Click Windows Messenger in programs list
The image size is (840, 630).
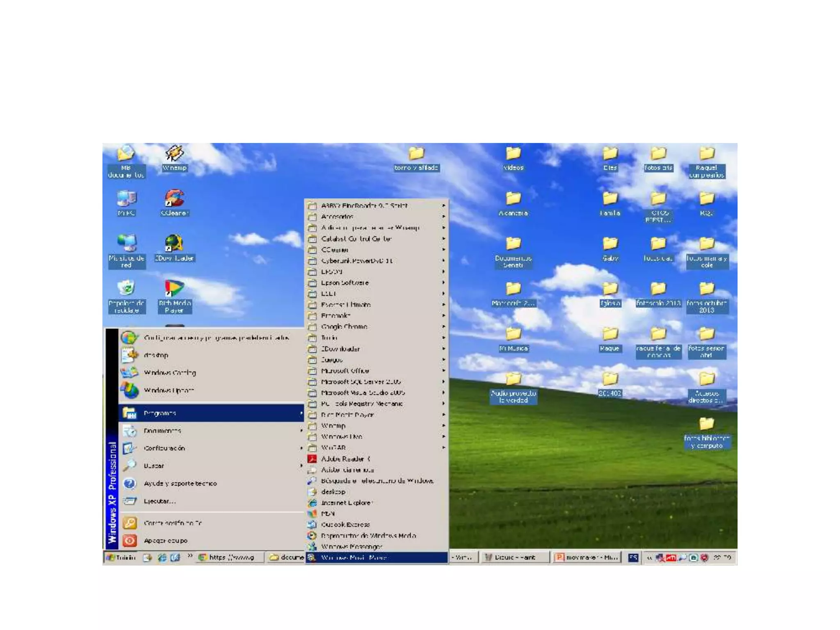point(352,547)
